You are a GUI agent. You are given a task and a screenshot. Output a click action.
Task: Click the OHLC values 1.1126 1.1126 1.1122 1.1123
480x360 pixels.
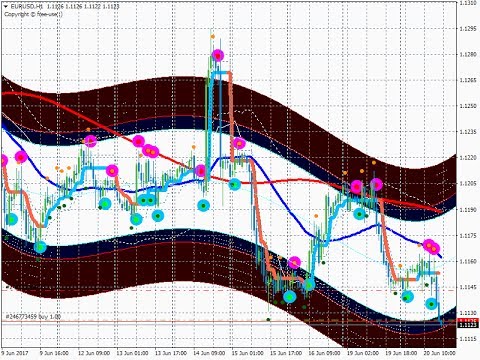tap(83, 6)
